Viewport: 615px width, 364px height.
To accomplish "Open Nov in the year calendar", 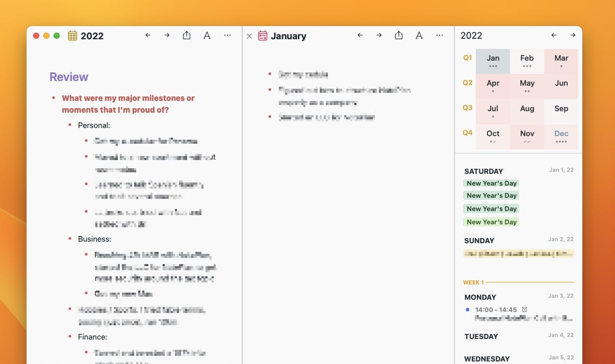I will (x=527, y=137).
